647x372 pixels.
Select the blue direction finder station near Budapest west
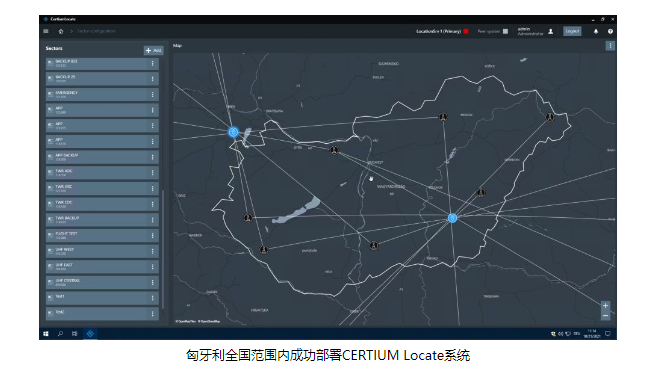click(234, 132)
